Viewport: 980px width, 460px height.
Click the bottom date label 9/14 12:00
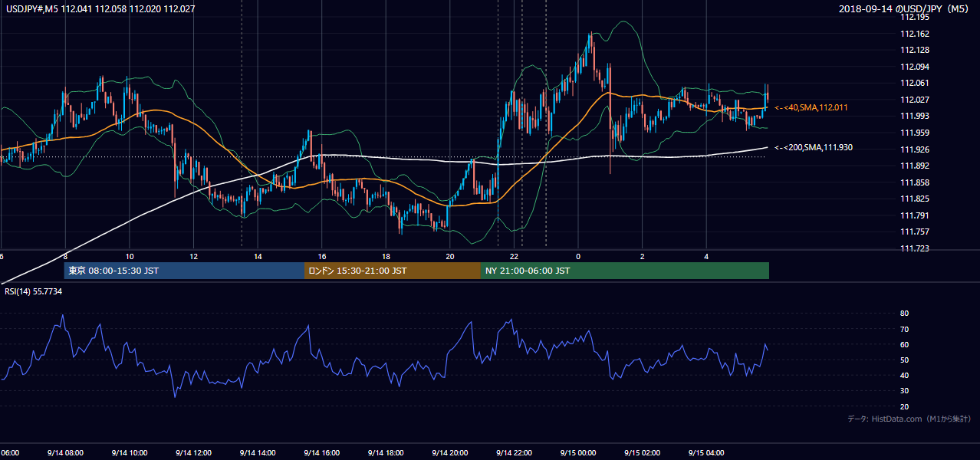tap(193, 452)
